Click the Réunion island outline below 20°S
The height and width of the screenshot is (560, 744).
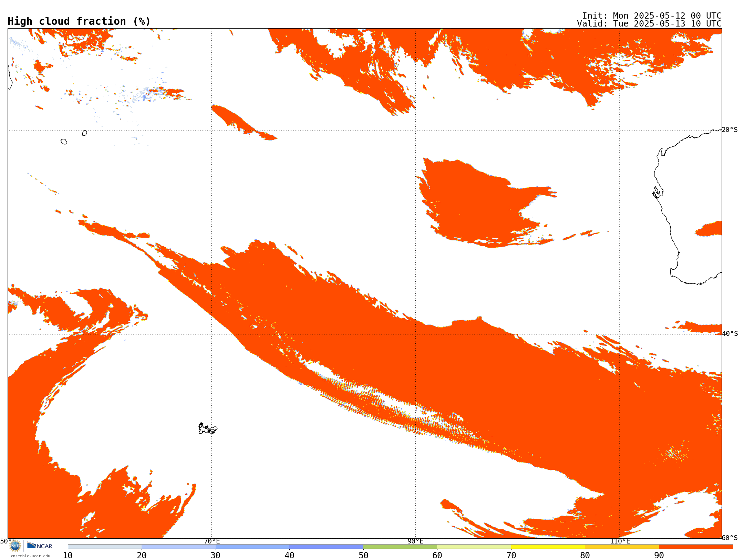click(x=64, y=142)
